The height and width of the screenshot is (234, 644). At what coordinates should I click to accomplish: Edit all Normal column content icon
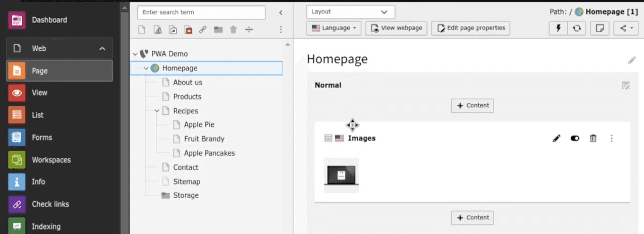pos(626,86)
